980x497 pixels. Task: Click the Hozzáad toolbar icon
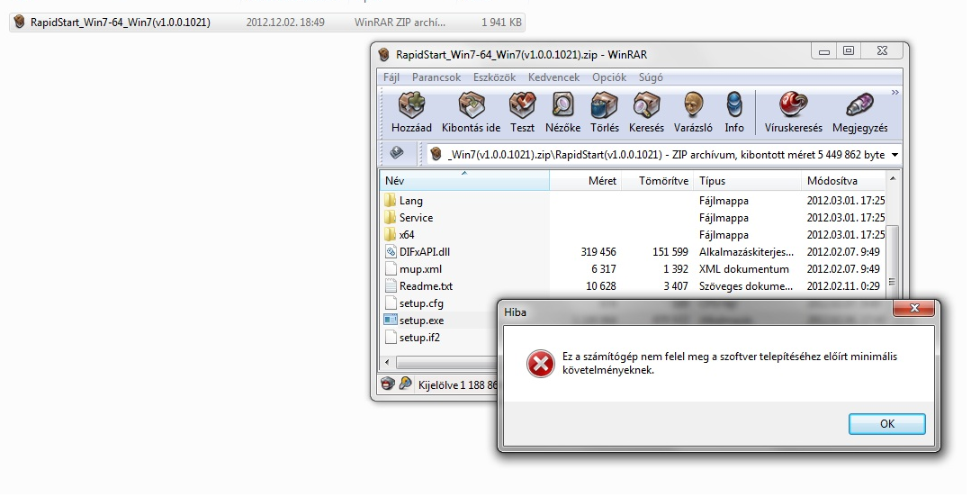(x=411, y=113)
